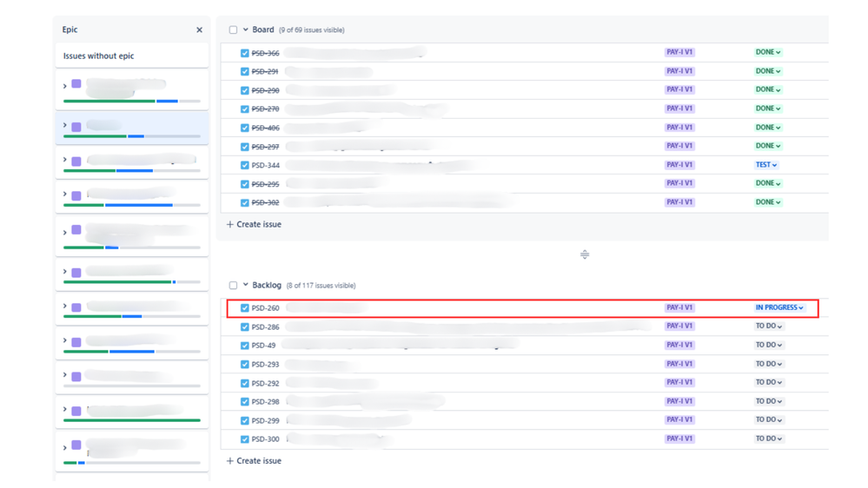Click the task type icon for PSD-344
868x488 pixels.
(245, 165)
